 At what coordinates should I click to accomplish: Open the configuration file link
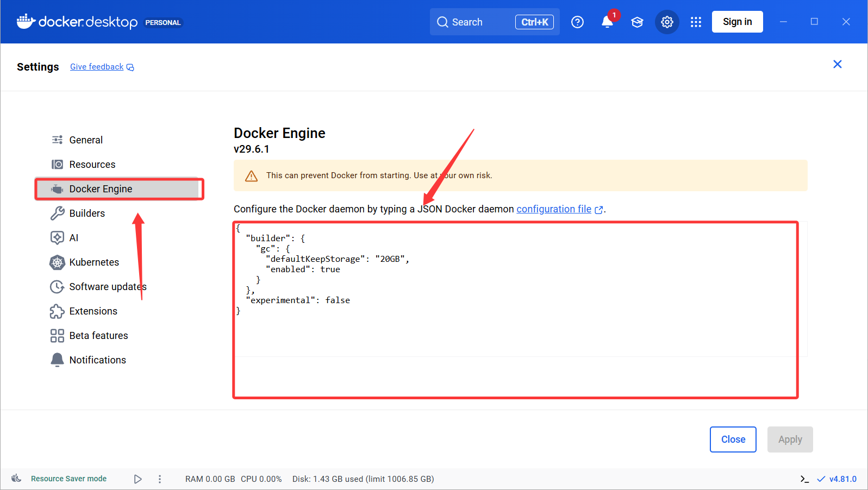pyautogui.click(x=554, y=209)
